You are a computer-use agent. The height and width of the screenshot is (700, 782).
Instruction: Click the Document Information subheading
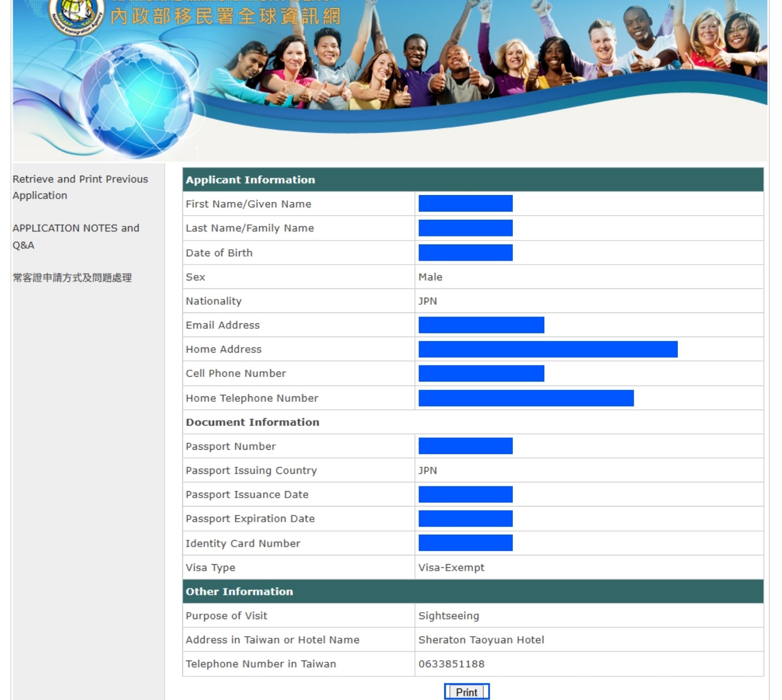coord(252,422)
